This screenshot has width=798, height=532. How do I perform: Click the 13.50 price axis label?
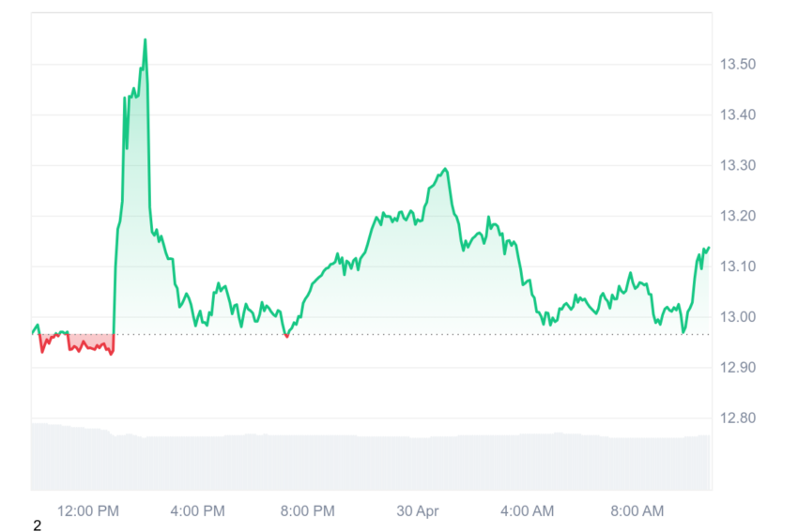coord(737,64)
